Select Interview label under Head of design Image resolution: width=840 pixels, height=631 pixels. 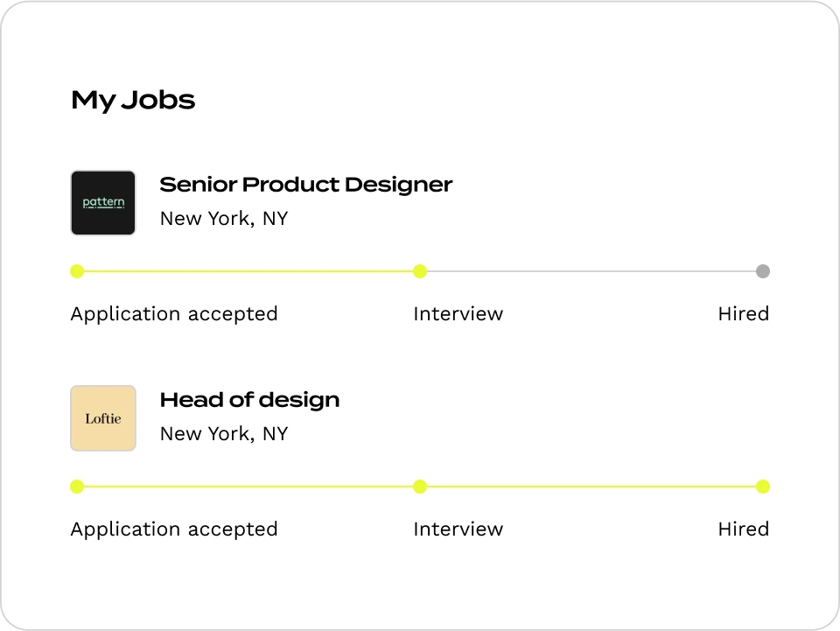pyautogui.click(x=458, y=529)
